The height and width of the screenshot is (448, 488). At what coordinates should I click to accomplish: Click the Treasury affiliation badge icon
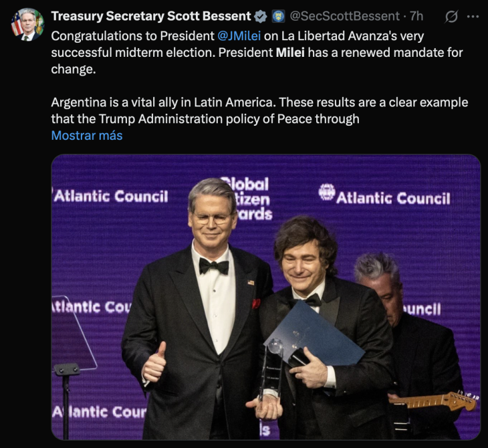click(x=278, y=16)
